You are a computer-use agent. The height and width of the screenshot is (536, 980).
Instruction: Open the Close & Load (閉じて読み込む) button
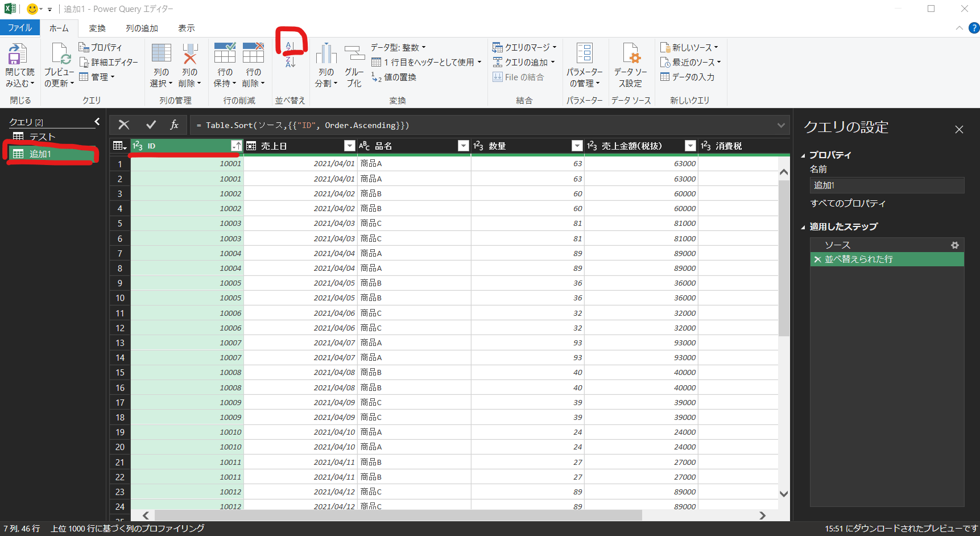coord(19,65)
